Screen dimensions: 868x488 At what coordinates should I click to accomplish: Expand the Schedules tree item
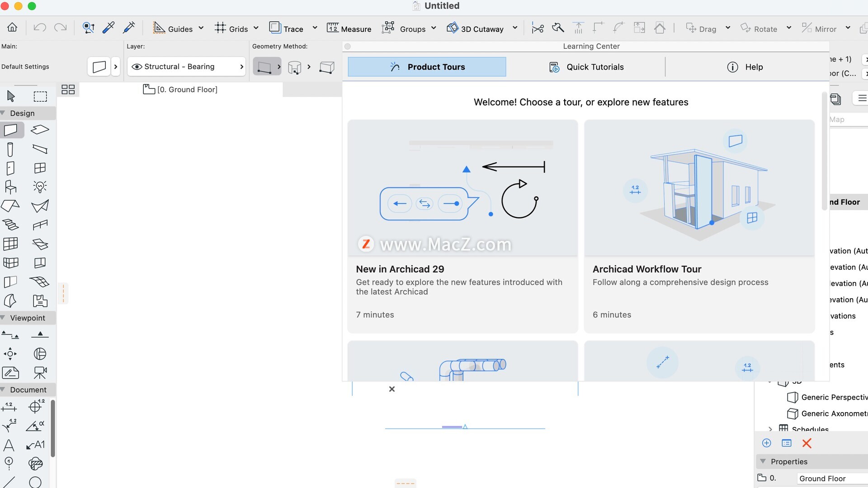click(x=770, y=429)
